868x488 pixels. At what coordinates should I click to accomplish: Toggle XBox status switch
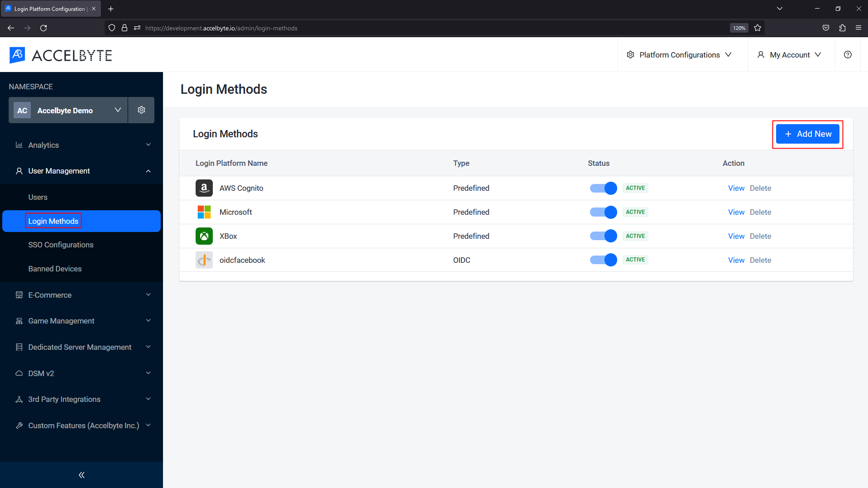coord(603,236)
